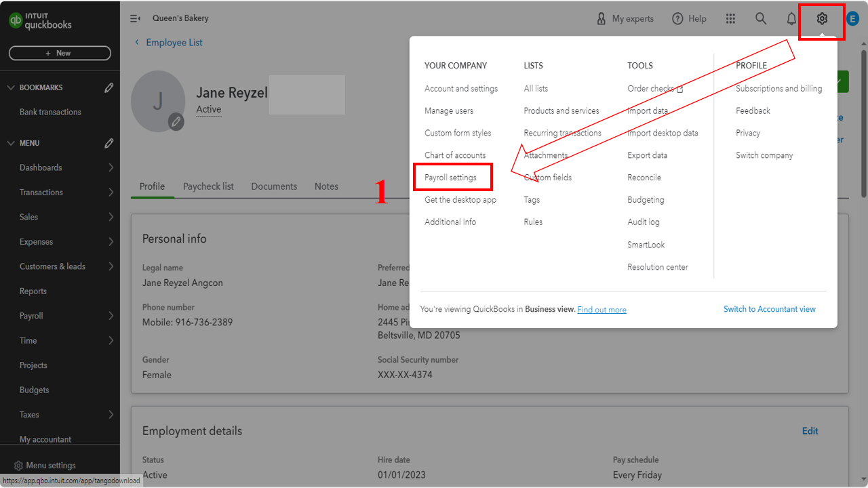Switch to the Paycheck list tab
Screen dimensions: 868x488
[208, 186]
